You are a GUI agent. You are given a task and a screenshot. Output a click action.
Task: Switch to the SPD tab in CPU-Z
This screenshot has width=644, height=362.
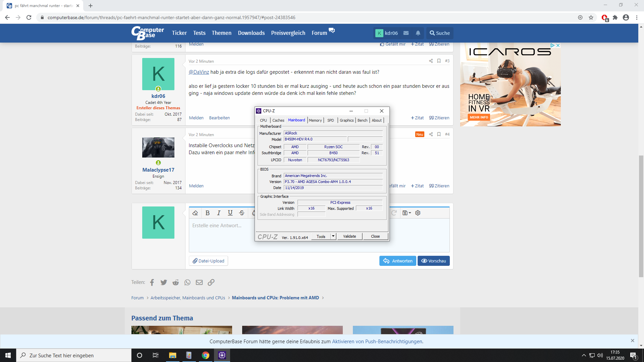331,120
